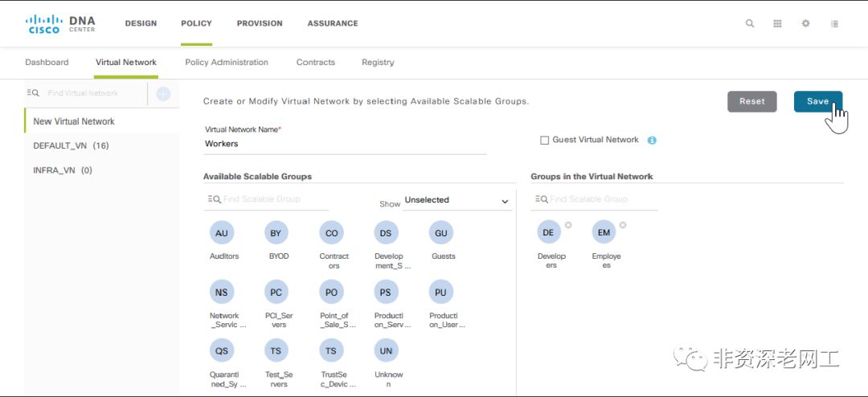Click the Reset button

tap(752, 101)
